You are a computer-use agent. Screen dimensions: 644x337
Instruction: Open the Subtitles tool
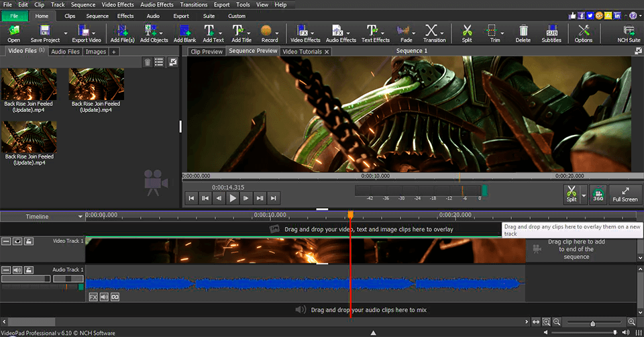551,34
